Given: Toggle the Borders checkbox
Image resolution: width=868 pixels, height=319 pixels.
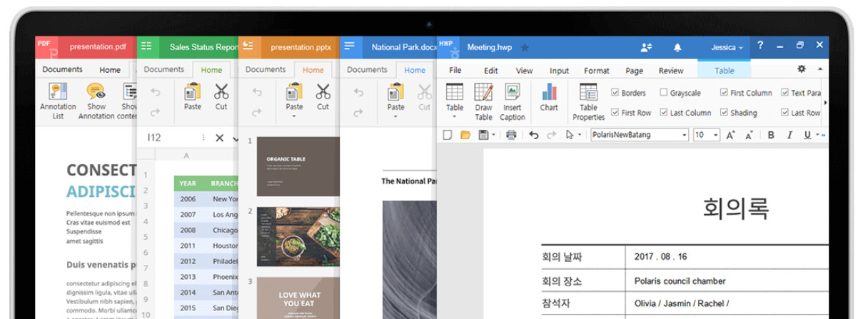Looking at the screenshot, I should point(615,93).
